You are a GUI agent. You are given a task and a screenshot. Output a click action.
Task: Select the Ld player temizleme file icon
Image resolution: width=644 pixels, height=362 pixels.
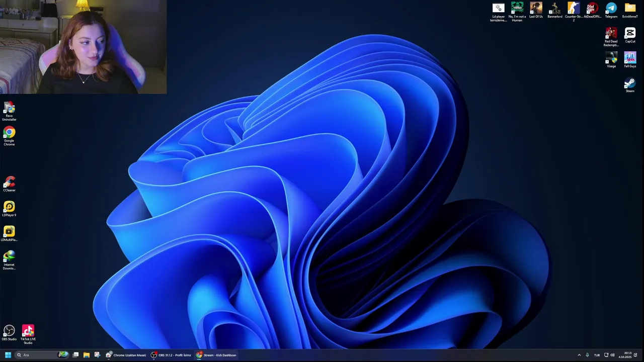coord(498,12)
